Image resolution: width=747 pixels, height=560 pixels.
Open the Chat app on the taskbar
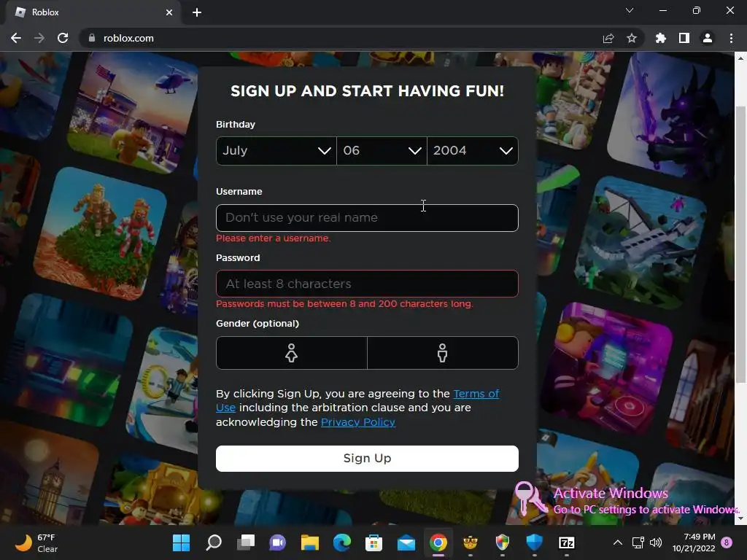[x=278, y=542]
